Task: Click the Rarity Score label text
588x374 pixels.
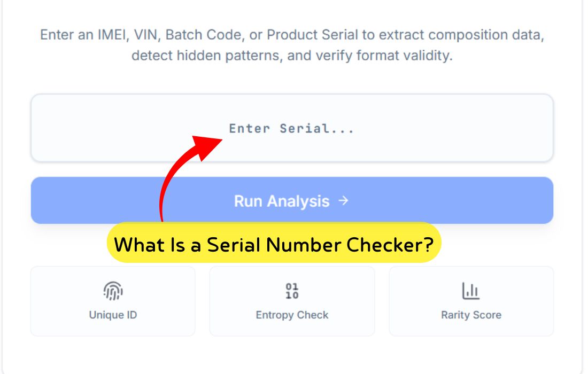Action: (471, 315)
